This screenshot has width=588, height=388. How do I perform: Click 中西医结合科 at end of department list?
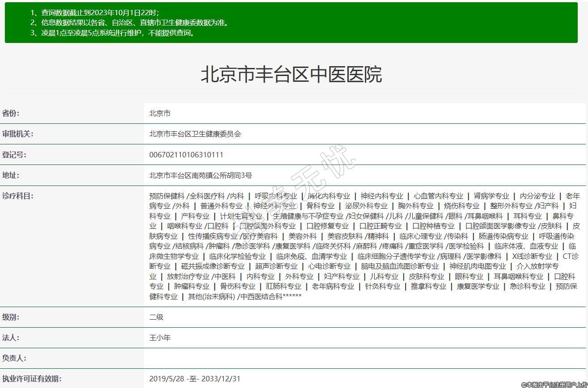[262, 297]
